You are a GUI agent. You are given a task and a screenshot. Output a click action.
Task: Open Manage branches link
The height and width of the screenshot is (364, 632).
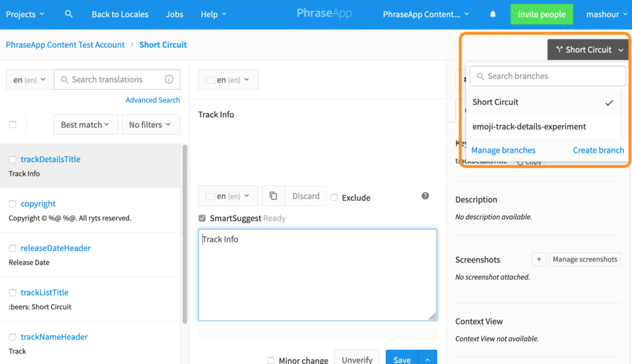504,151
